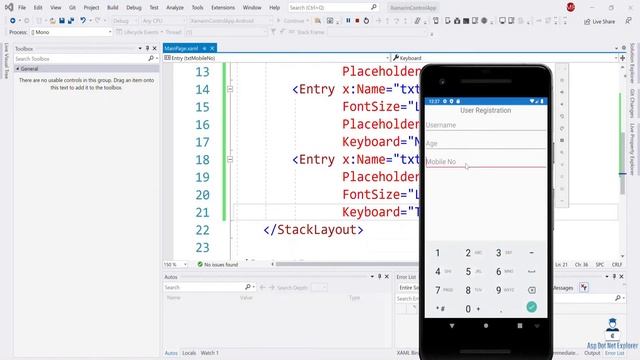
Task: Open the Edit menu
Action: 38,7
